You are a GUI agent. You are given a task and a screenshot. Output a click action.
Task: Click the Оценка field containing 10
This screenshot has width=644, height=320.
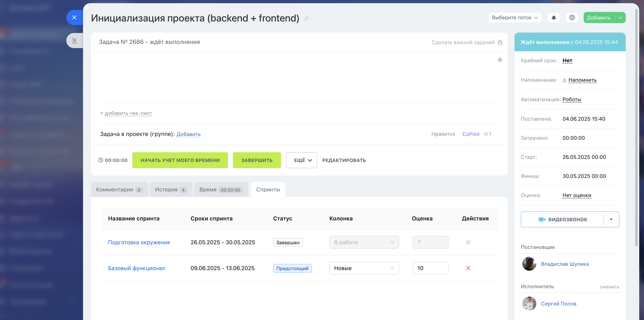point(430,268)
